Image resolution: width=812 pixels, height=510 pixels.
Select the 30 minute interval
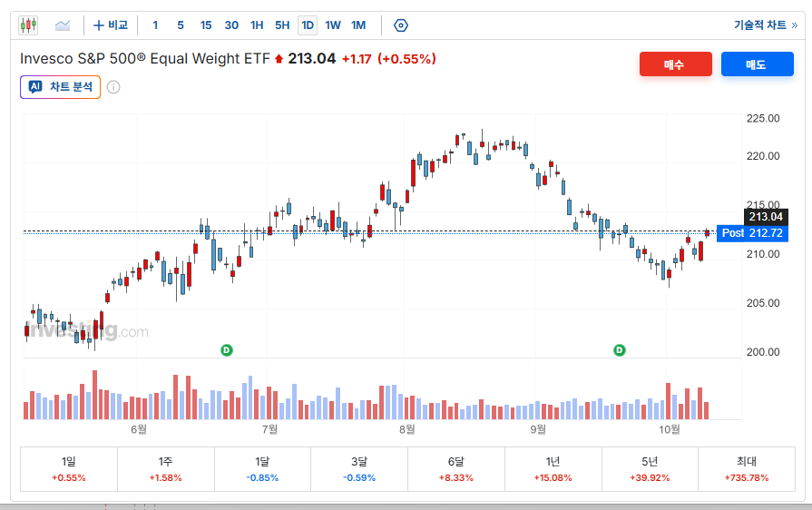[231, 25]
